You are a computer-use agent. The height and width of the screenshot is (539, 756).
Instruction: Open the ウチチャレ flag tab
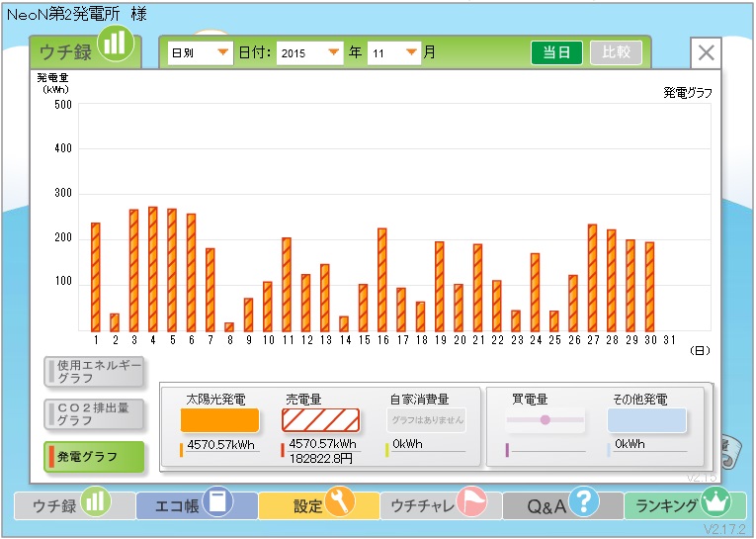[440, 505]
